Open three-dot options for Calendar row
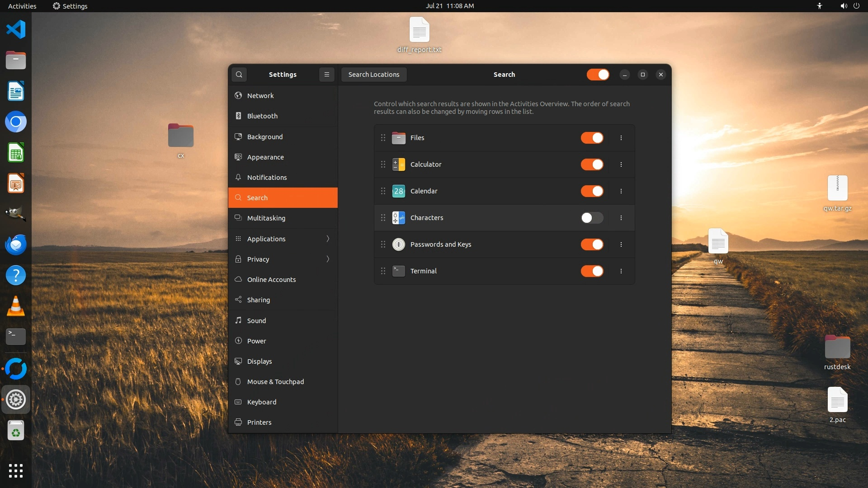Image resolution: width=868 pixels, height=488 pixels. coord(621,191)
